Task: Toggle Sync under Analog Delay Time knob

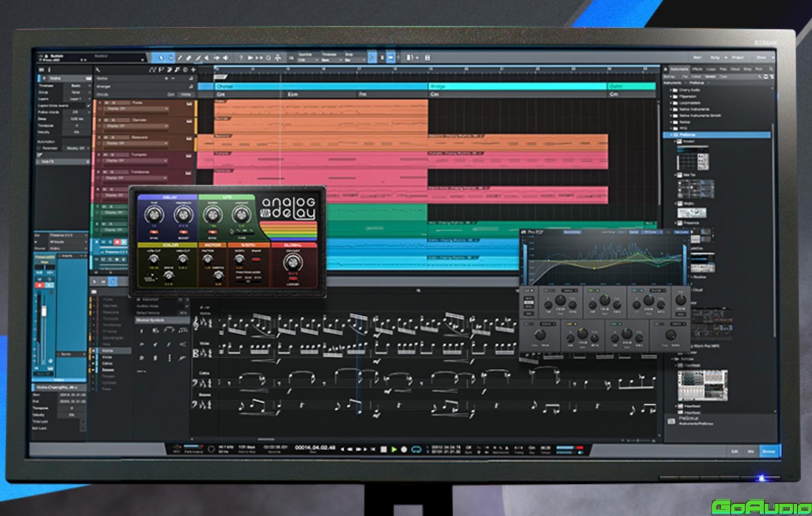Action: pos(154,231)
